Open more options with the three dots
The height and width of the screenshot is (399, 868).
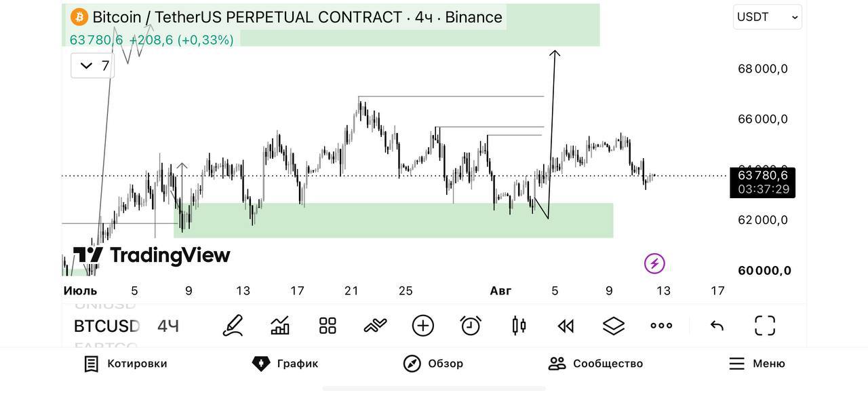click(661, 326)
